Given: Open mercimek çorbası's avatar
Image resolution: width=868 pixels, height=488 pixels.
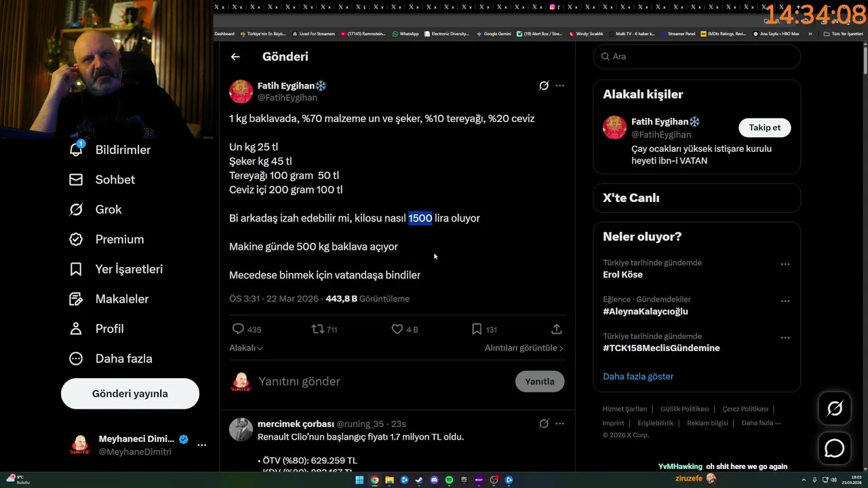Looking at the screenshot, I should (x=241, y=430).
